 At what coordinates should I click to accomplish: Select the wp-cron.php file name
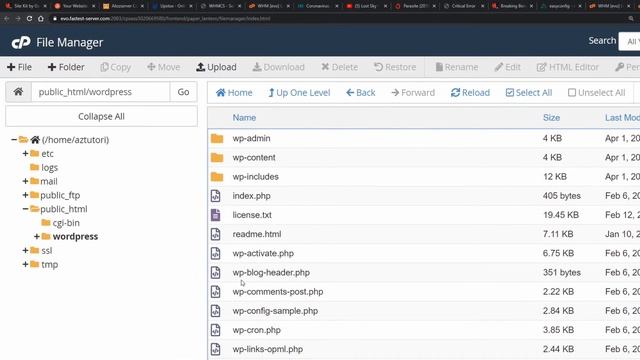[x=256, y=330]
